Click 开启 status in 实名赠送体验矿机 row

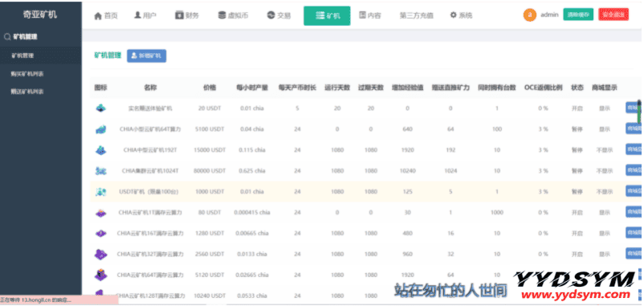(577, 108)
